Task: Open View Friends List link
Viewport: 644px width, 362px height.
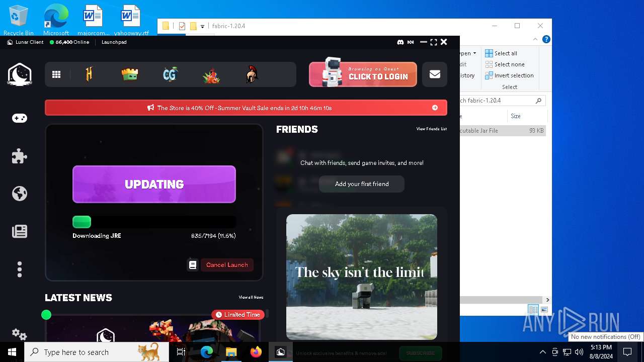Action: [x=431, y=129]
